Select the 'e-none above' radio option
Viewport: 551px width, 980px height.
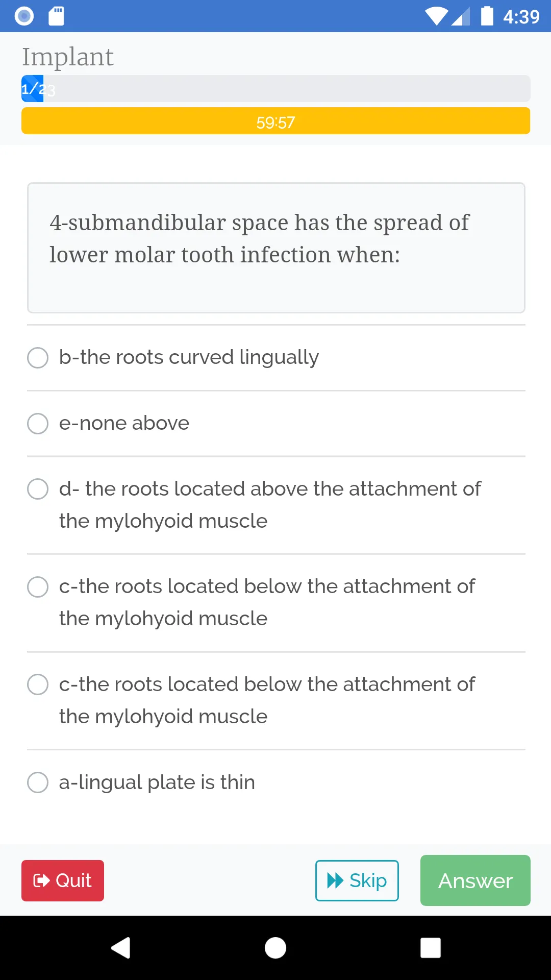[276, 423]
